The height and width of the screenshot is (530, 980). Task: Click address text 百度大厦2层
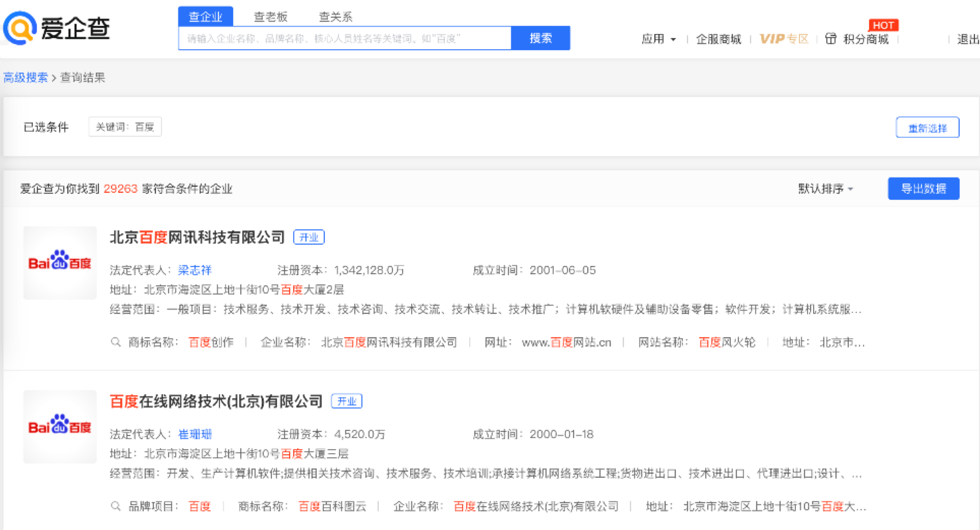312,289
